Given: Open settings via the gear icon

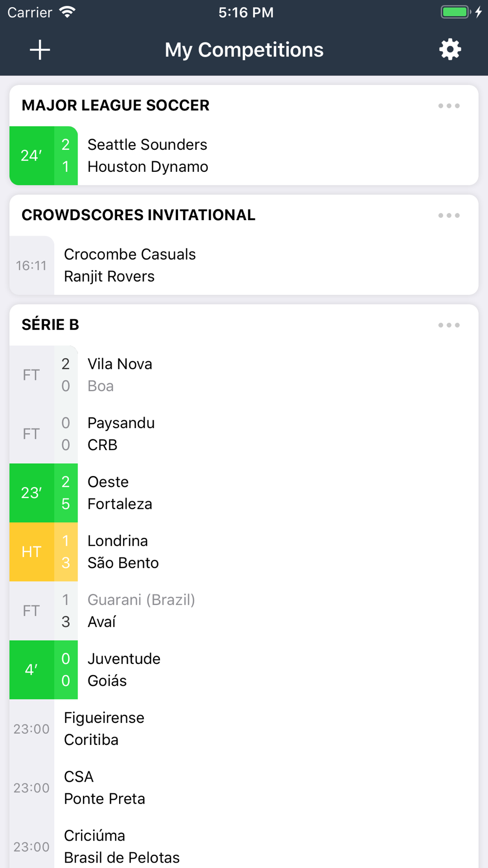Looking at the screenshot, I should pyautogui.click(x=449, y=49).
